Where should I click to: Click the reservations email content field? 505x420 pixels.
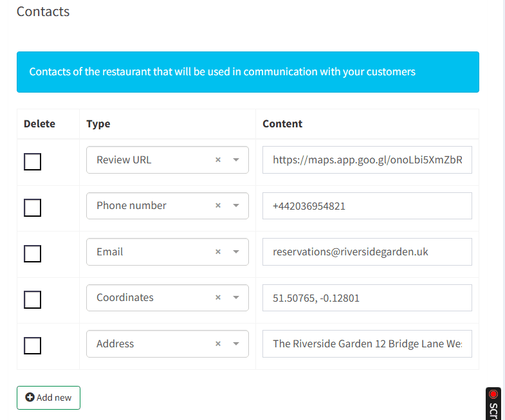tap(367, 252)
